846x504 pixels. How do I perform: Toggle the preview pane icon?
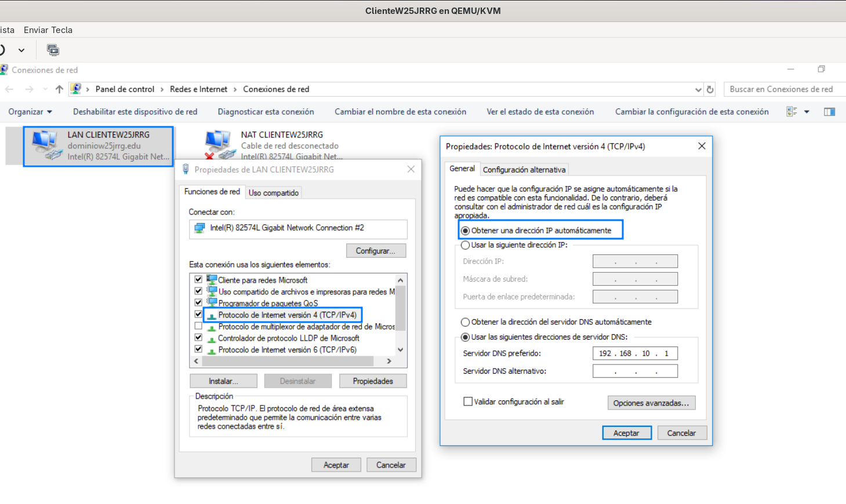(x=830, y=112)
